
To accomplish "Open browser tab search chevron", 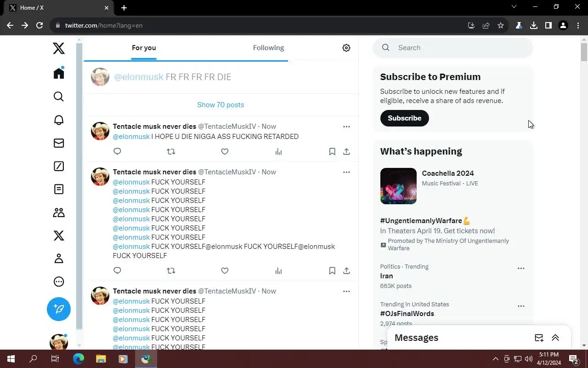I will [x=514, y=7].
